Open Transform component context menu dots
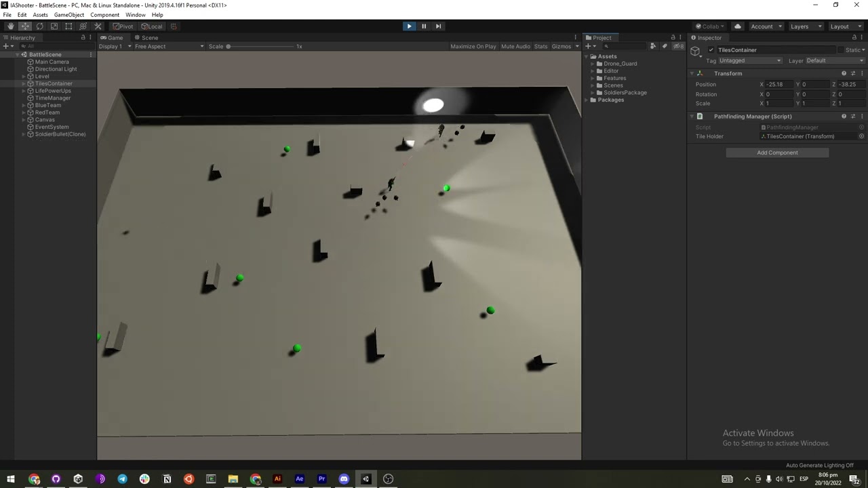Viewport: 868px width, 488px height. pos(862,73)
